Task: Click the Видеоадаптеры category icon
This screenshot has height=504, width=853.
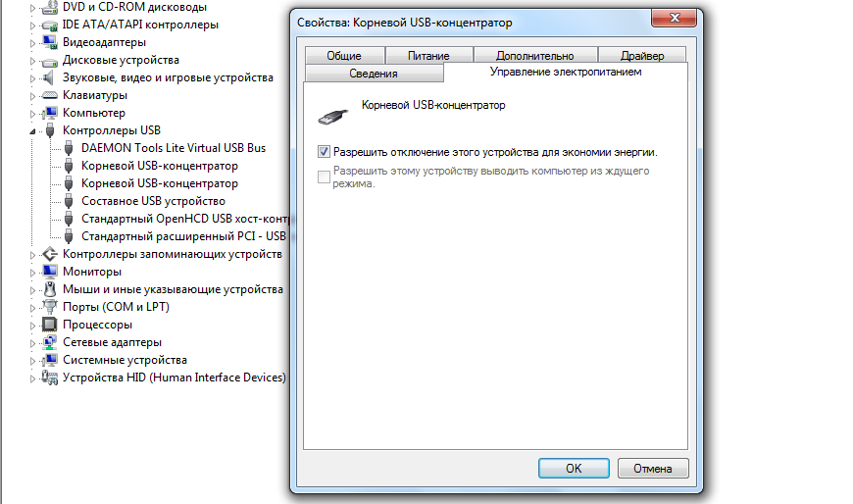Action: point(49,42)
